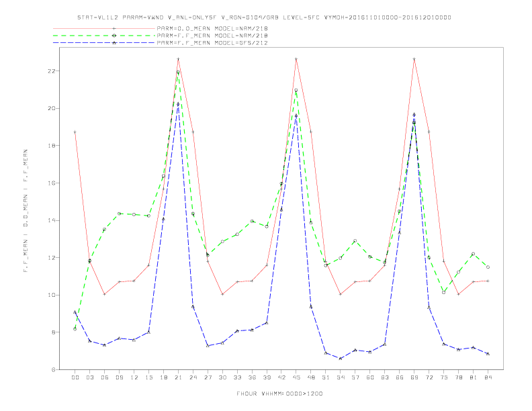Click the green dashed line legend sample
532x411 pixels.
pos(104,36)
